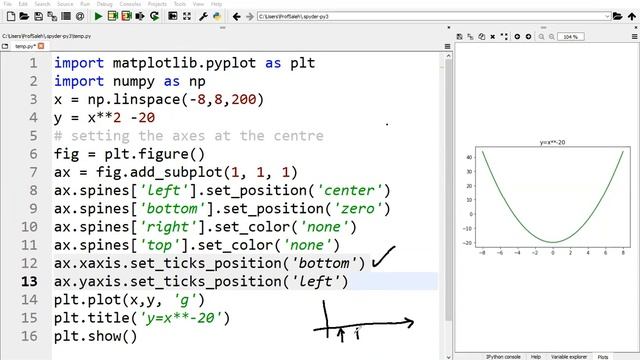
Task: Browse editor tabs with the small folder icon
Action: pos(5,46)
